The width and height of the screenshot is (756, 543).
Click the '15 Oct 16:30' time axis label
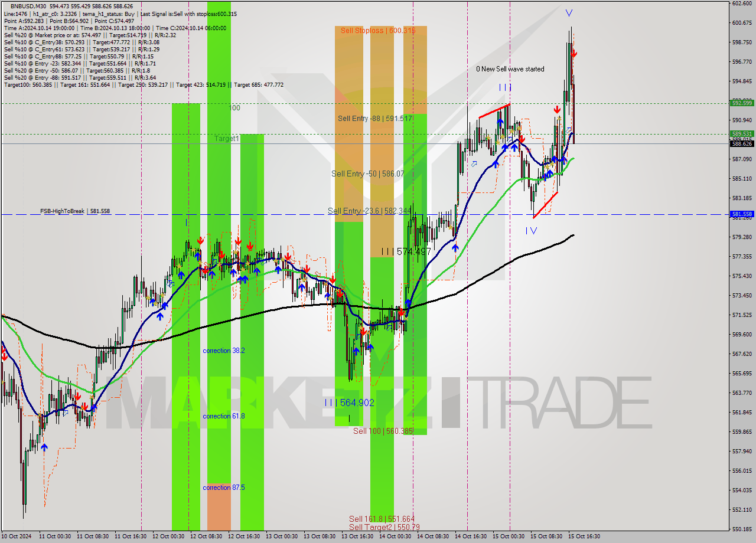584,537
